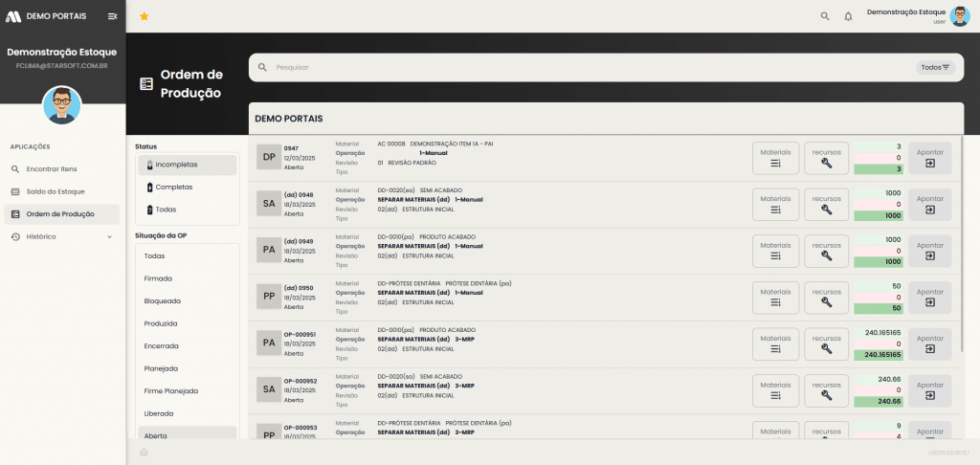Open recursos for order 0947
Viewport: 980px width, 465px height.
point(826,158)
